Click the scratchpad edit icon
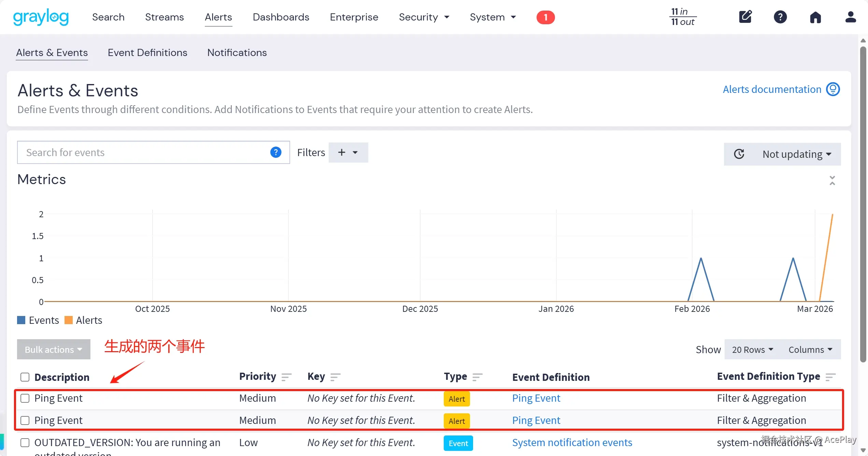The height and width of the screenshot is (456, 868). click(745, 17)
